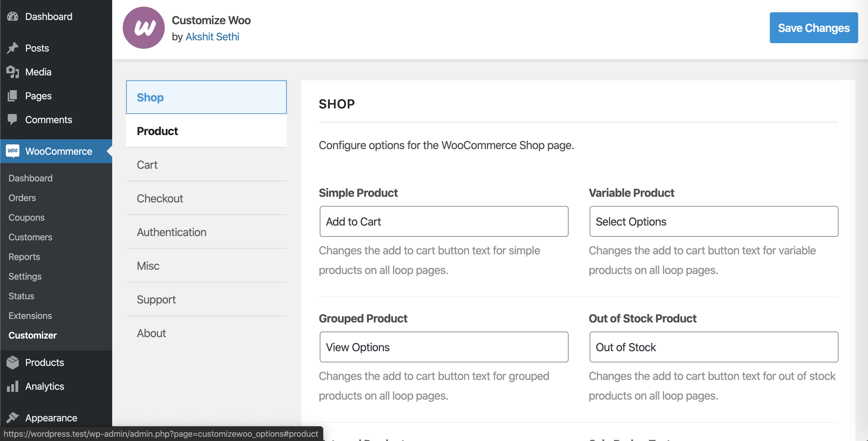Click the 'Configure options for the WooCommerce Shop page.' text
Image resolution: width=868 pixels, height=441 pixels.
click(446, 145)
